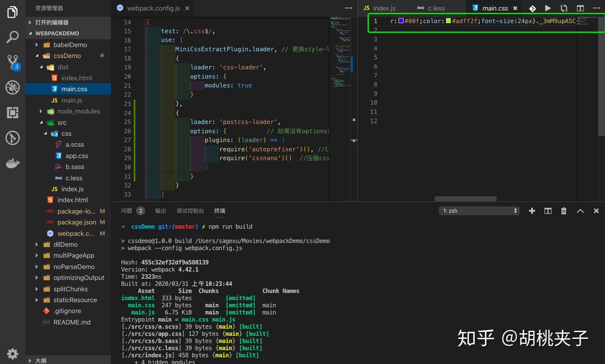Switch to the c.less tab
The width and height of the screenshot is (605, 364).
click(x=436, y=8)
